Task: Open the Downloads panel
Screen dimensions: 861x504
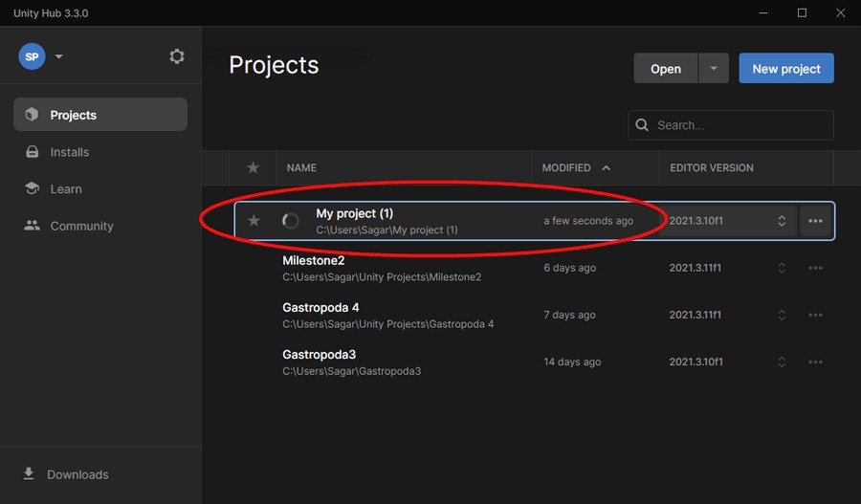Action: pos(77,474)
